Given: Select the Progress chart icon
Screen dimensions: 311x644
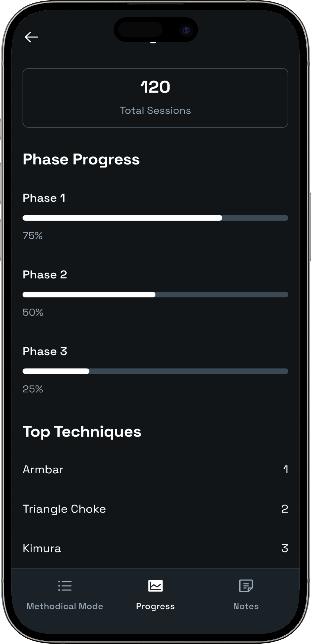Looking at the screenshot, I should [x=155, y=586].
